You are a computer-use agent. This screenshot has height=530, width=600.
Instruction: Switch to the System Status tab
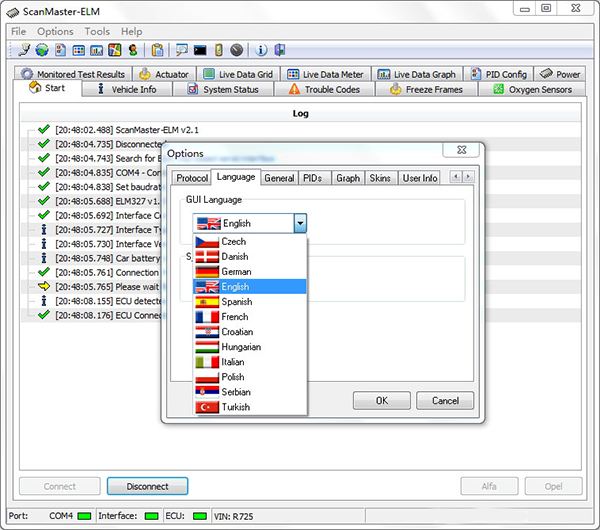tap(223, 89)
